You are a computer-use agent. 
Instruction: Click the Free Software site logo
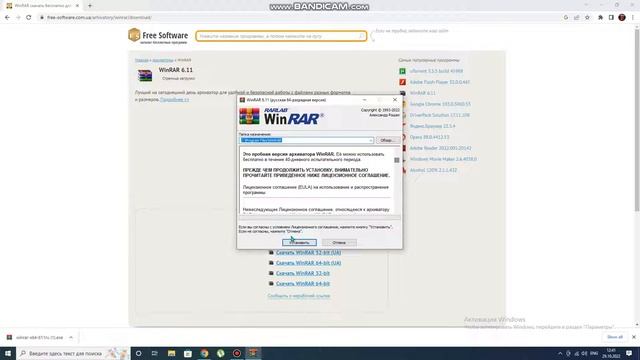pyautogui.click(x=158, y=36)
